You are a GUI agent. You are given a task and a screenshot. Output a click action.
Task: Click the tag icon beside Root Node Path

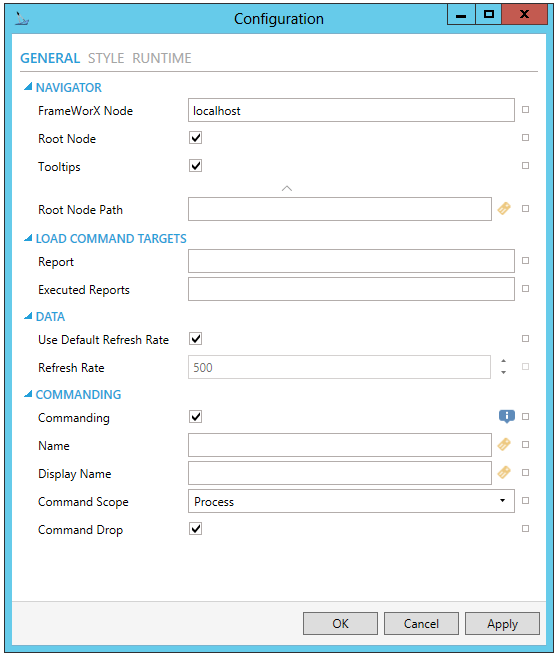(504, 208)
